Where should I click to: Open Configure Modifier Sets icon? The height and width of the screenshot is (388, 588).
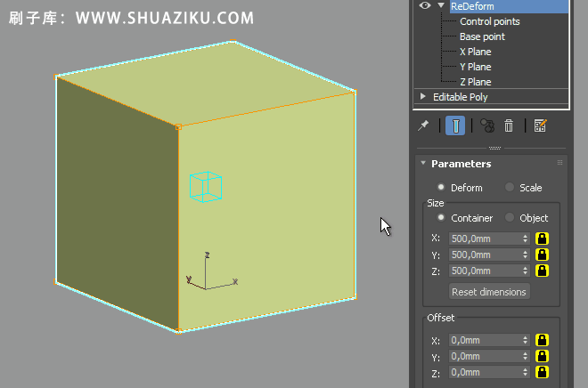[541, 125]
